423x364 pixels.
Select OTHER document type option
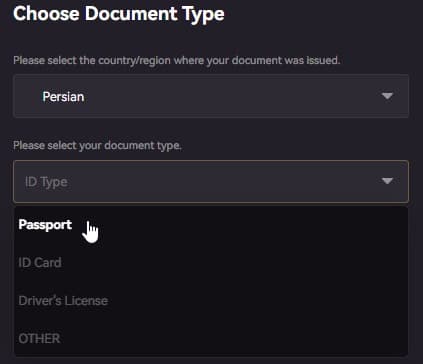211,338
